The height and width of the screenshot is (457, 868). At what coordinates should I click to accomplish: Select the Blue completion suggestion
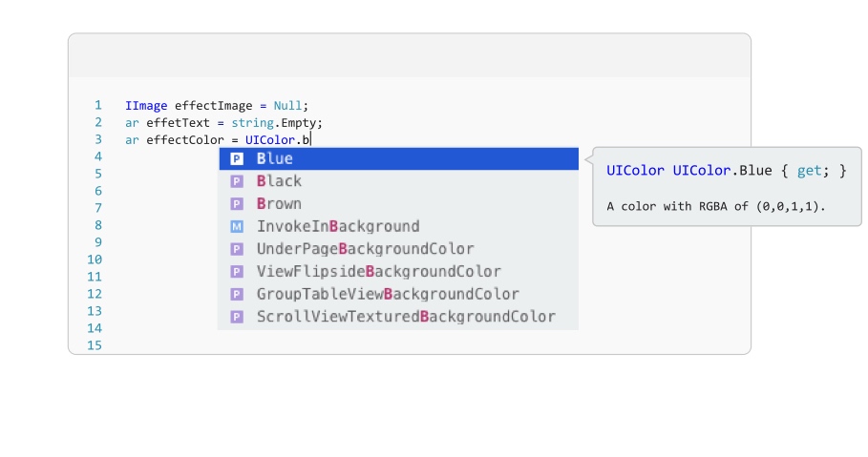click(x=275, y=159)
